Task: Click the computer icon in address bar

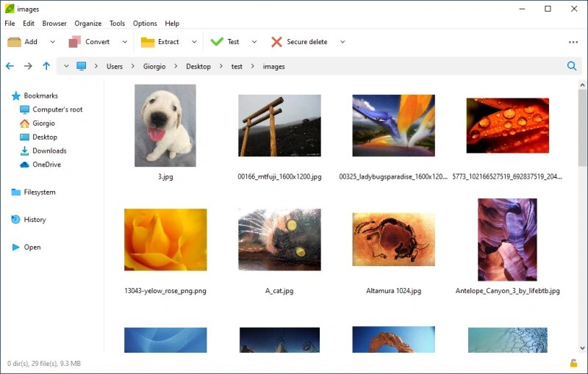Action: 81,66
